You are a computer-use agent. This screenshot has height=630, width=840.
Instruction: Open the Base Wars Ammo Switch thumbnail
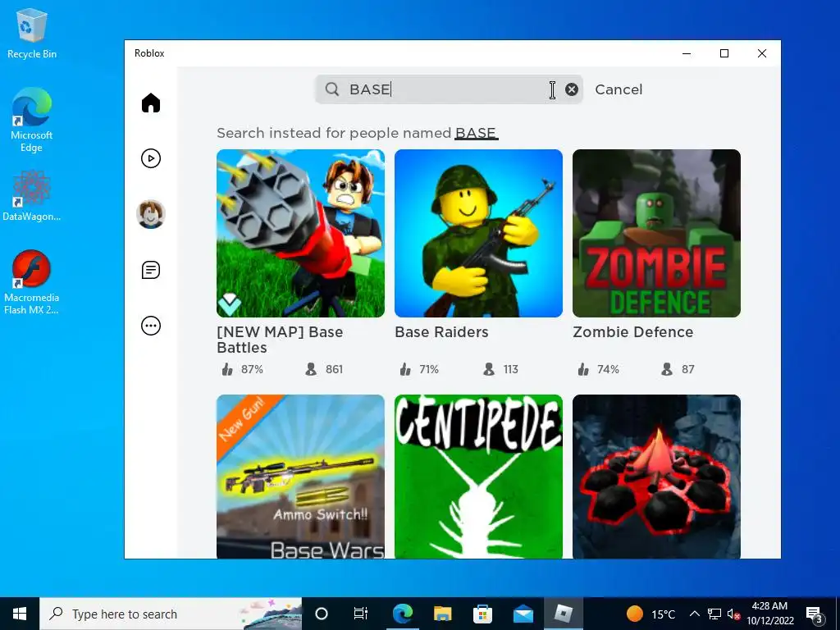tap(300, 477)
